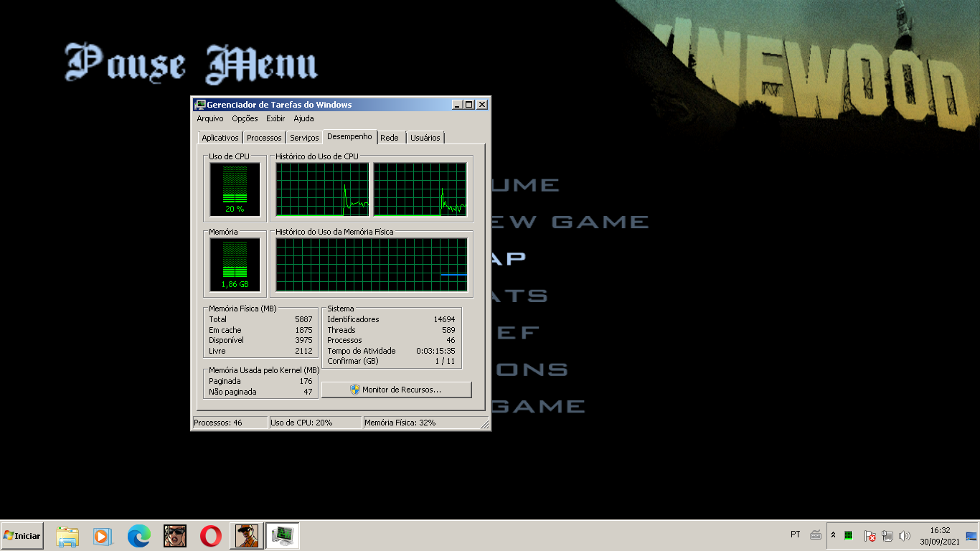Switch to the Aplicativos tab
This screenshot has height=551, width=980.
220,138
